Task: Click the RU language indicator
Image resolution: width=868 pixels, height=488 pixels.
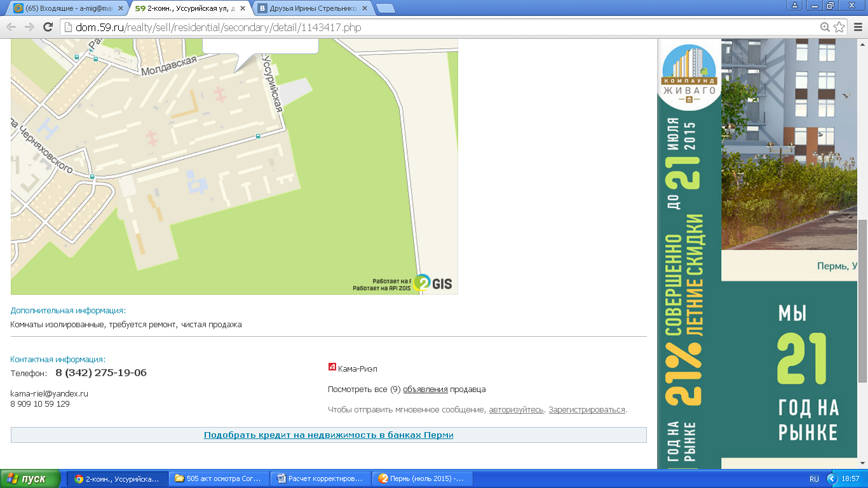Action: [814, 478]
